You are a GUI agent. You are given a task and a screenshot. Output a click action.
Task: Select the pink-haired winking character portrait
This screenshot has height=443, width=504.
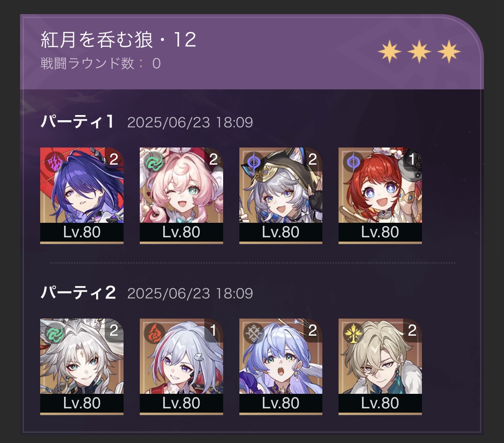(181, 195)
